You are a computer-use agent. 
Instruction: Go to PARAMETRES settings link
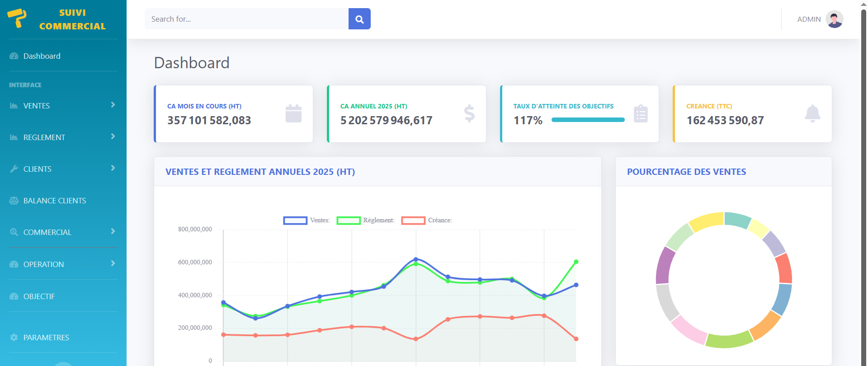tap(46, 338)
